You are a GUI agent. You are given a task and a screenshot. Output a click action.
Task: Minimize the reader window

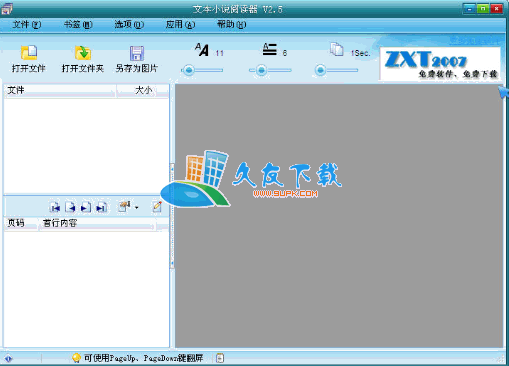(469, 9)
